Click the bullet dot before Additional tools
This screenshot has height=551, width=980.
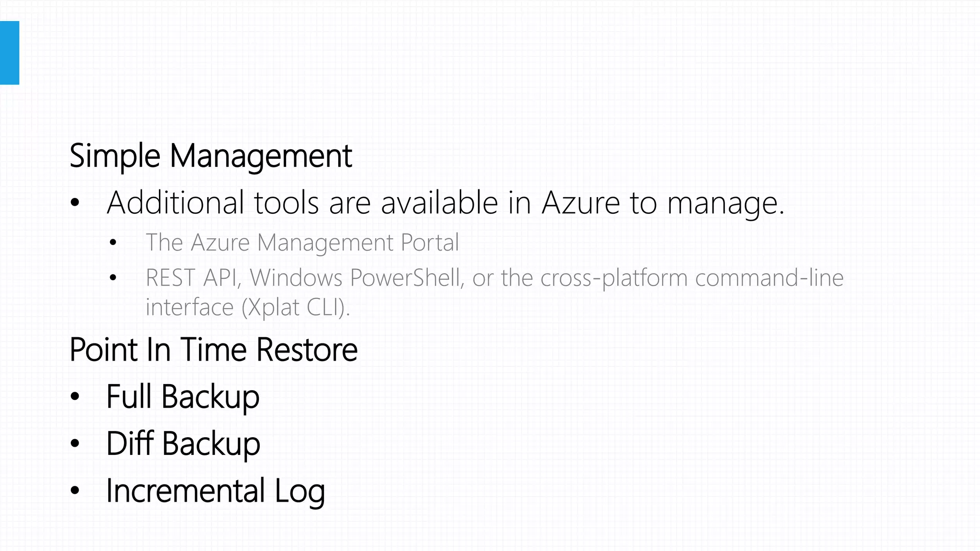pos(75,203)
